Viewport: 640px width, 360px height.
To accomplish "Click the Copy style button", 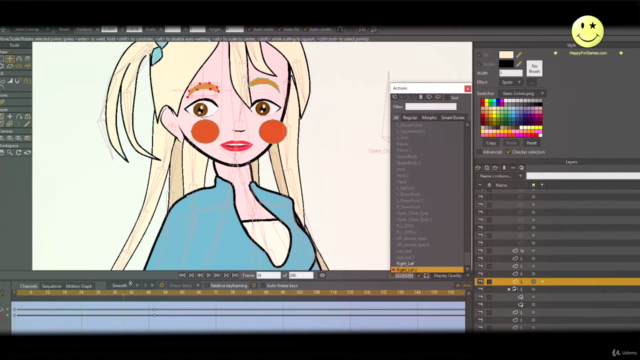I will pyautogui.click(x=491, y=143).
